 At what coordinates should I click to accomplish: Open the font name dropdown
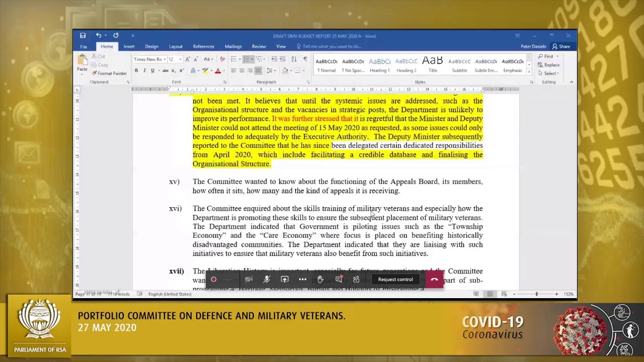click(x=165, y=59)
